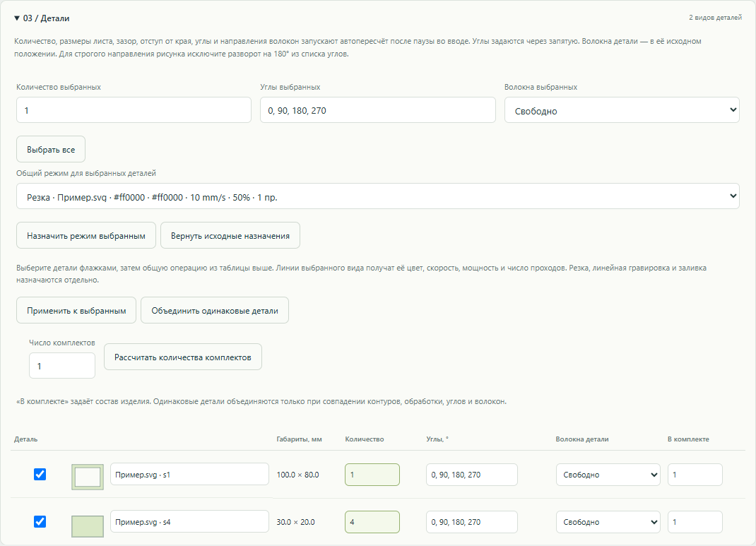Open the "Волокна выбранных" dropdown
This screenshot has width=756, height=546.
[622, 110]
